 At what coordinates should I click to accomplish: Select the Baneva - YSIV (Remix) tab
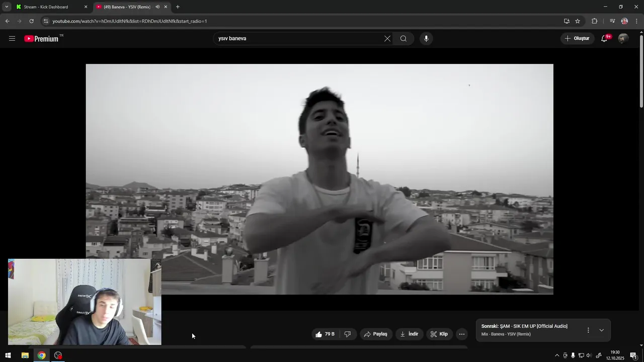click(127, 7)
